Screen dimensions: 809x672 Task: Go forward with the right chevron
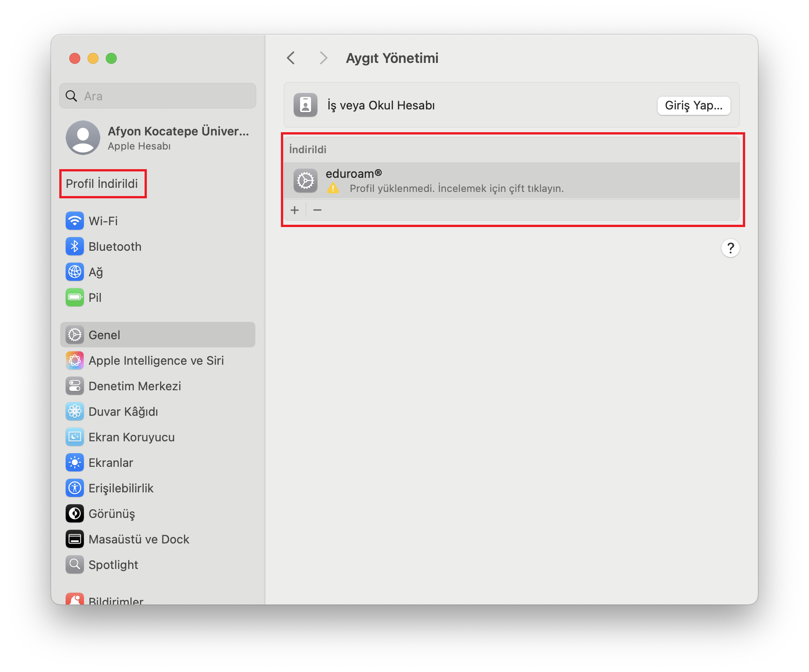323,58
